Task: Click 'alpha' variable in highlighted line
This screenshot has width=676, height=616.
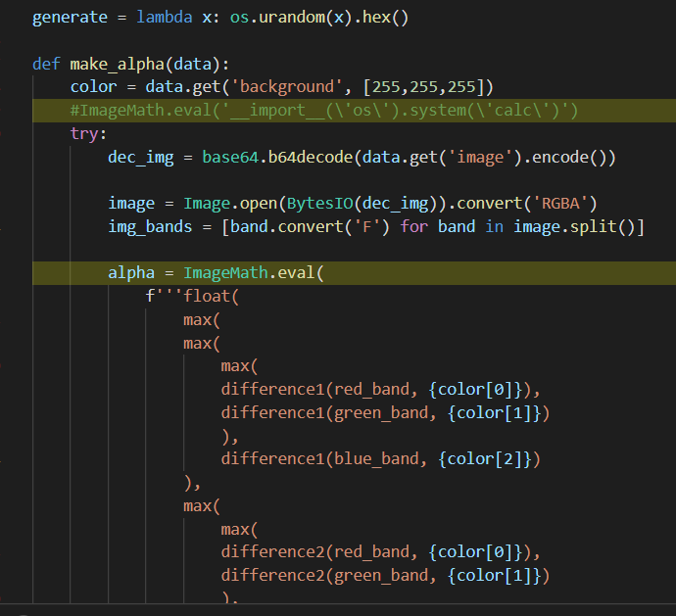Action: [131, 273]
